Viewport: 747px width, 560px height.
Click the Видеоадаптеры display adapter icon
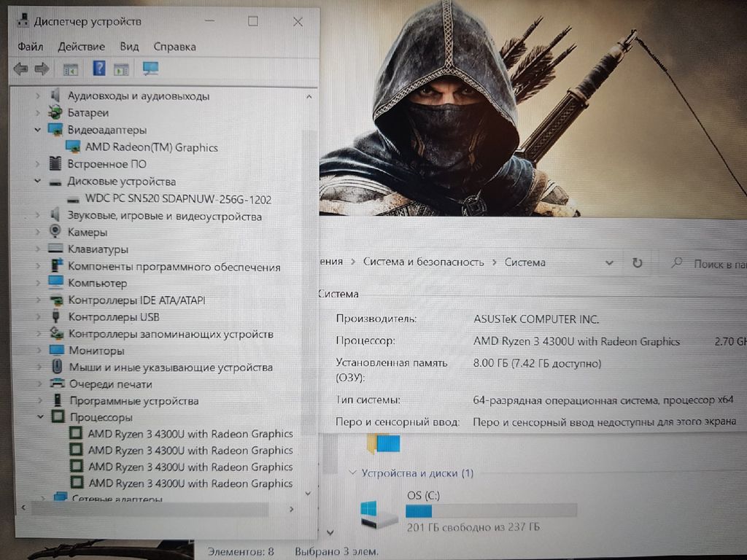click(x=55, y=130)
